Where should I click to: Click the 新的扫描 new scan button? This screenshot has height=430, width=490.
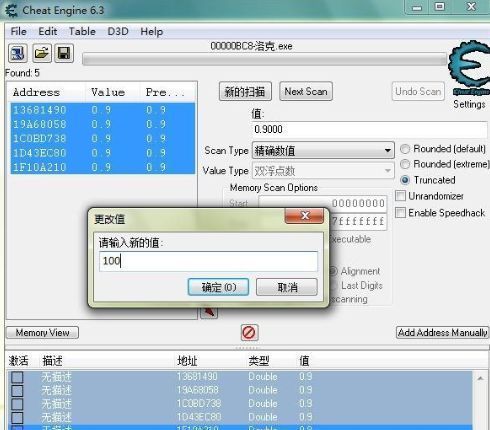coord(245,91)
